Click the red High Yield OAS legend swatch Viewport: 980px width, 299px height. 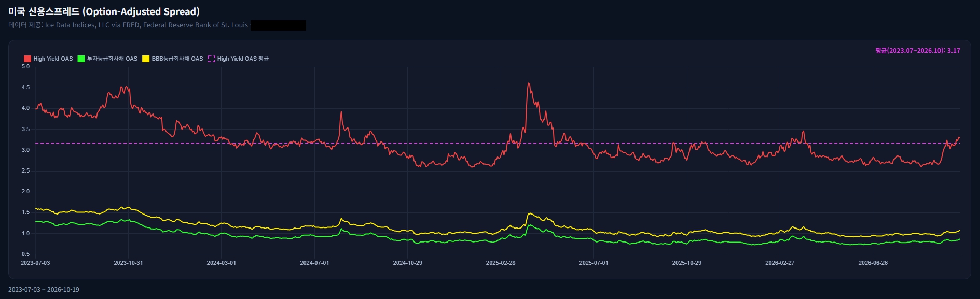[27, 59]
